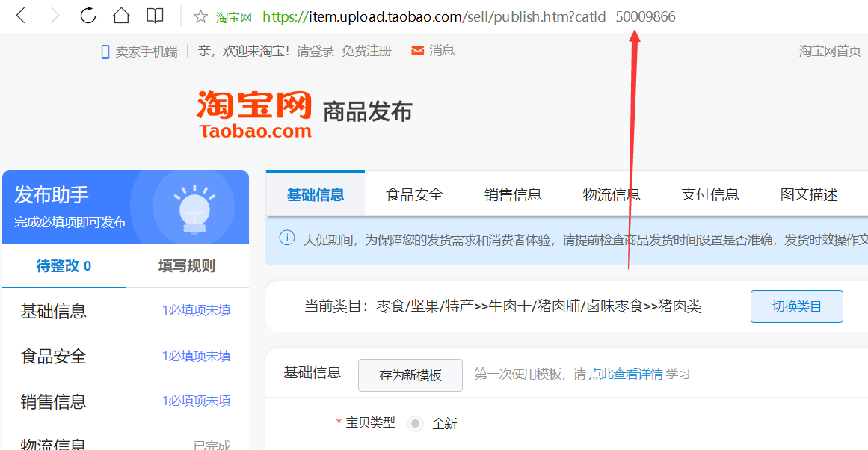The image size is (868, 450).
Task: Open the 销售信息 tab
Action: pyautogui.click(x=513, y=194)
